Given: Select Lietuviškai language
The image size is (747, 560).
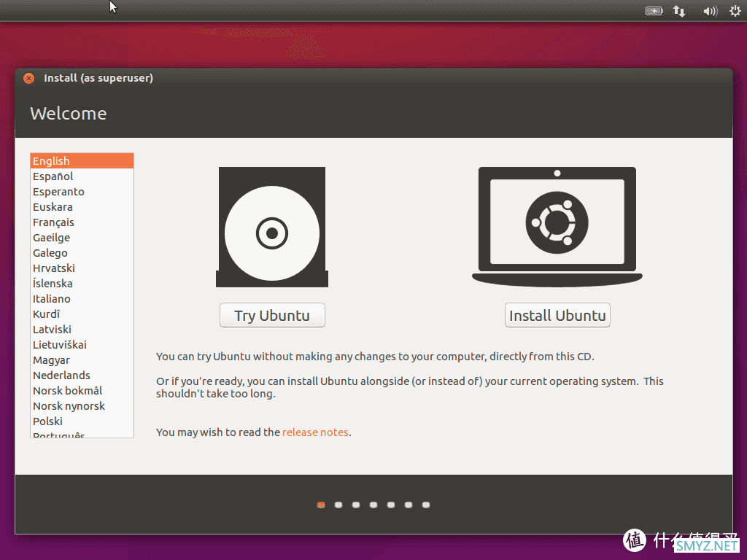Looking at the screenshot, I should 82,344.
